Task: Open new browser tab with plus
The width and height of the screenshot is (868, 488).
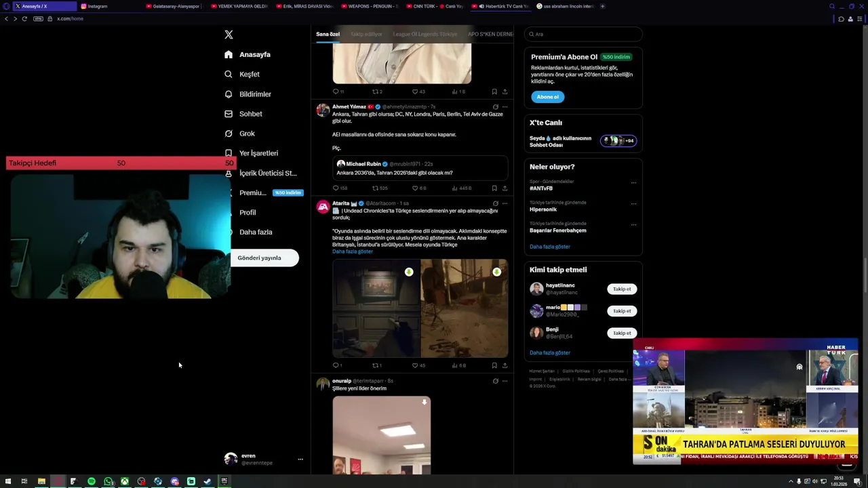Action: click(602, 6)
